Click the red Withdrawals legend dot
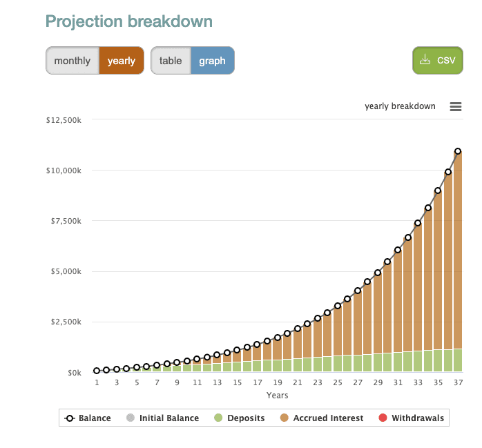Viewport: 482px width, 448px height. (383, 418)
